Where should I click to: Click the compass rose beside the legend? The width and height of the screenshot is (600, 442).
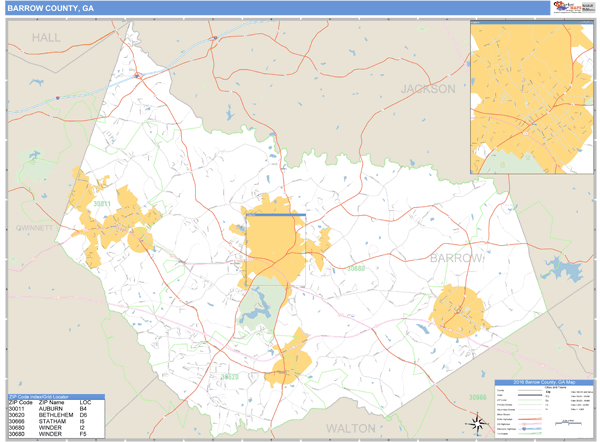click(x=476, y=423)
